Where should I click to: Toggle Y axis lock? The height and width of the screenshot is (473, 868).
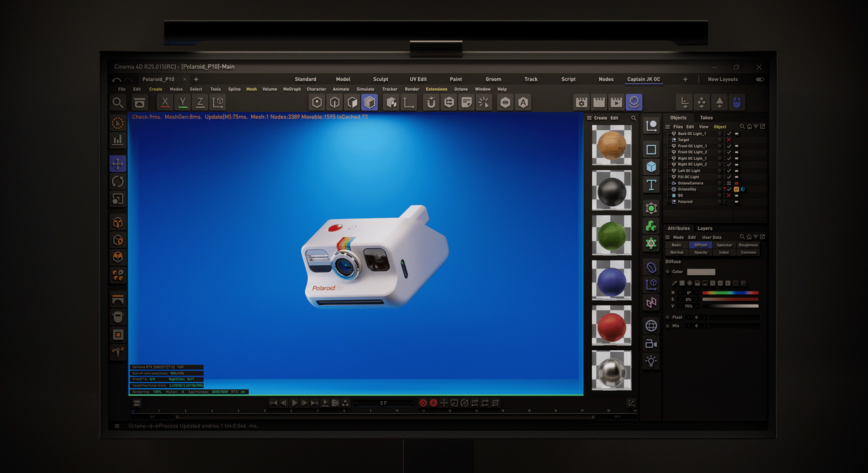pos(182,102)
